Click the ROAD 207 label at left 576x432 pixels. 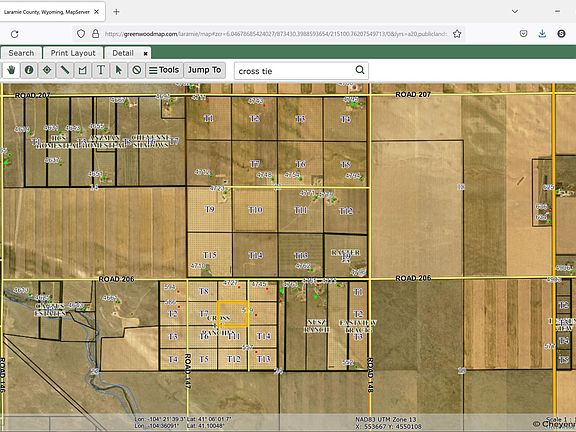coord(32,96)
